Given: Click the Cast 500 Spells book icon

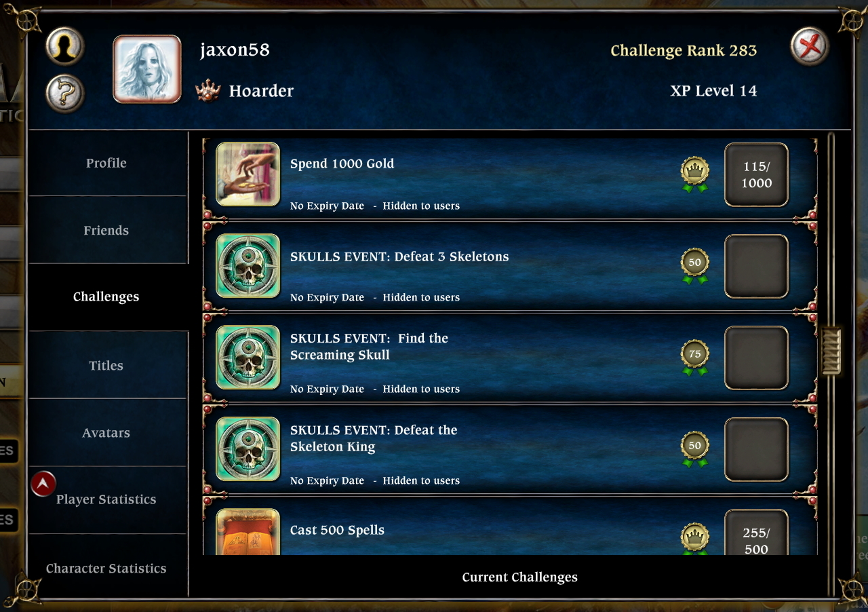Looking at the screenshot, I should pos(248,531).
